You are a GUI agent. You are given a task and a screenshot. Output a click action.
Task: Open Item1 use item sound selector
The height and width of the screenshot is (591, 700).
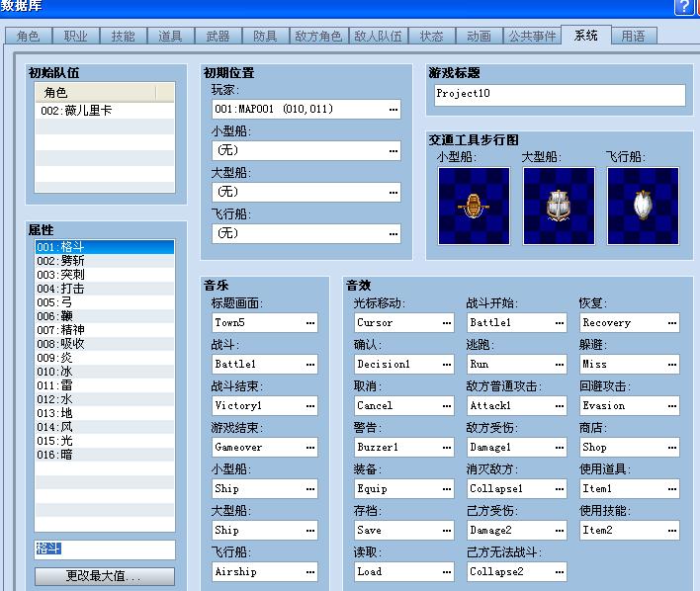pyautogui.click(x=672, y=489)
